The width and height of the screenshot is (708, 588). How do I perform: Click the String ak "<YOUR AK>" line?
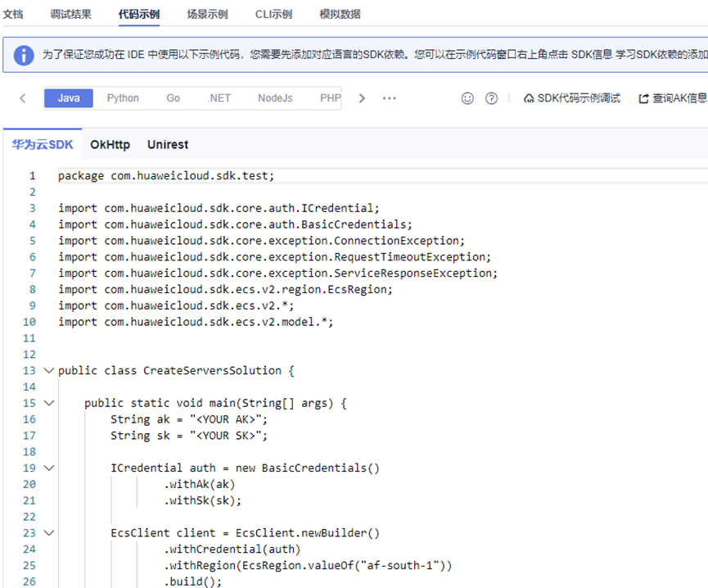189,419
